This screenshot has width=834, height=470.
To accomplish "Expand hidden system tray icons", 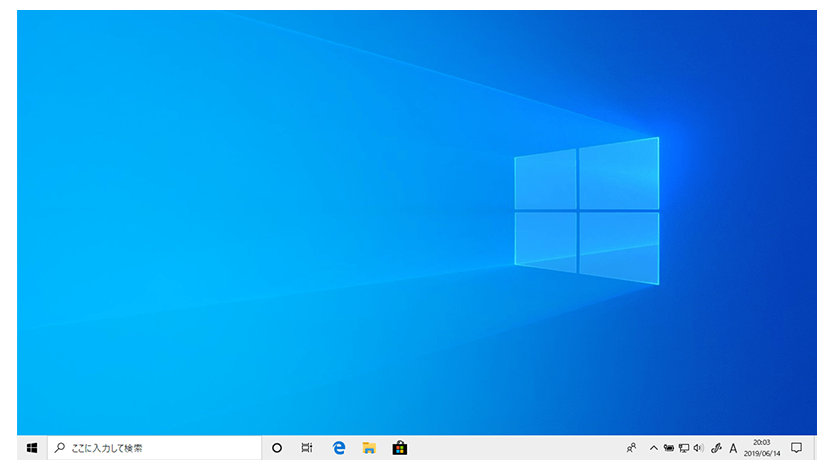I will click(x=654, y=448).
